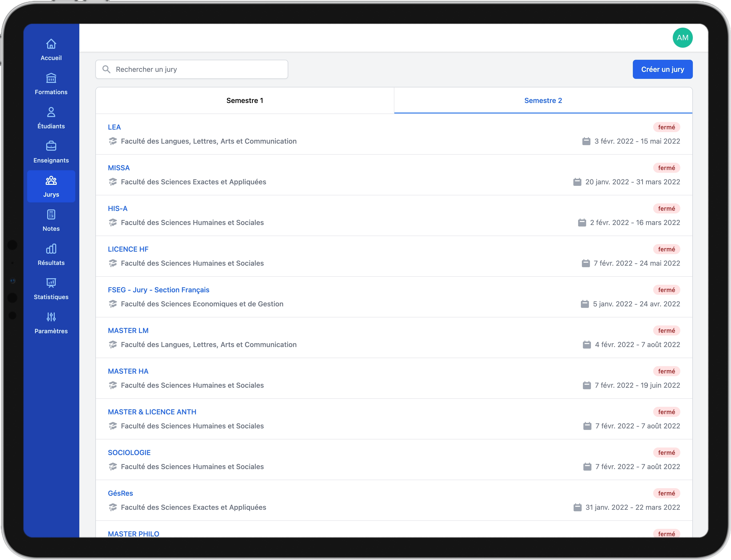Click graduation cap icon in MISSA row
This screenshot has height=560, width=731.
point(113,182)
